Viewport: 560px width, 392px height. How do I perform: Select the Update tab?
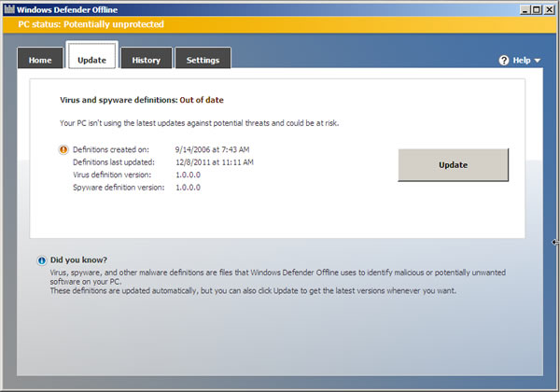92,56
